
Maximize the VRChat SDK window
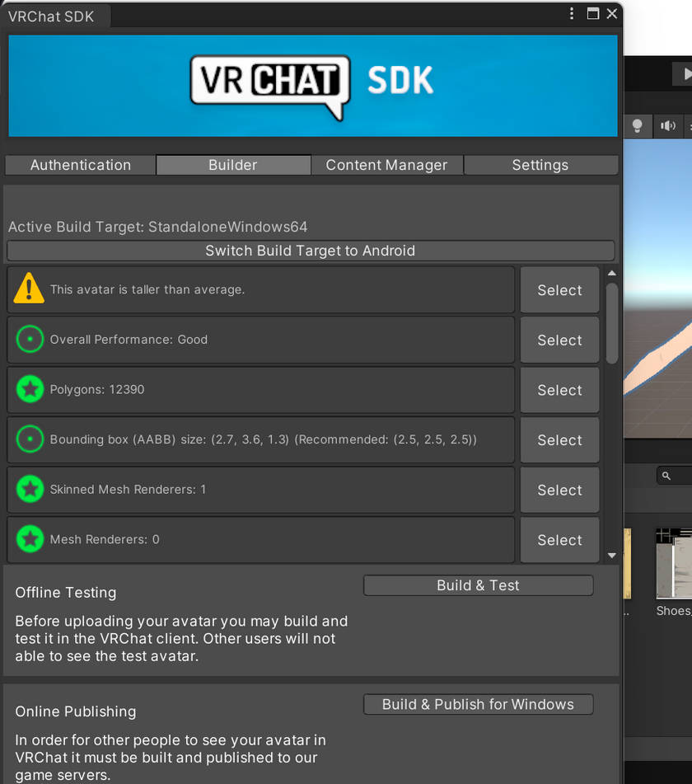point(592,13)
